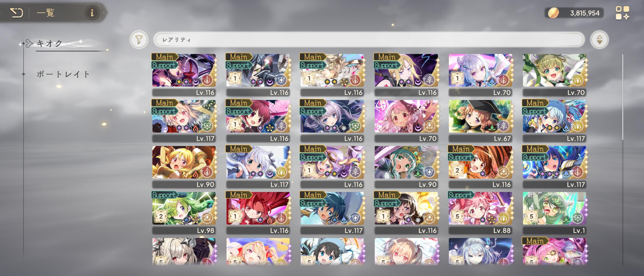Click the gold coin currency icon

click(x=553, y=13)
